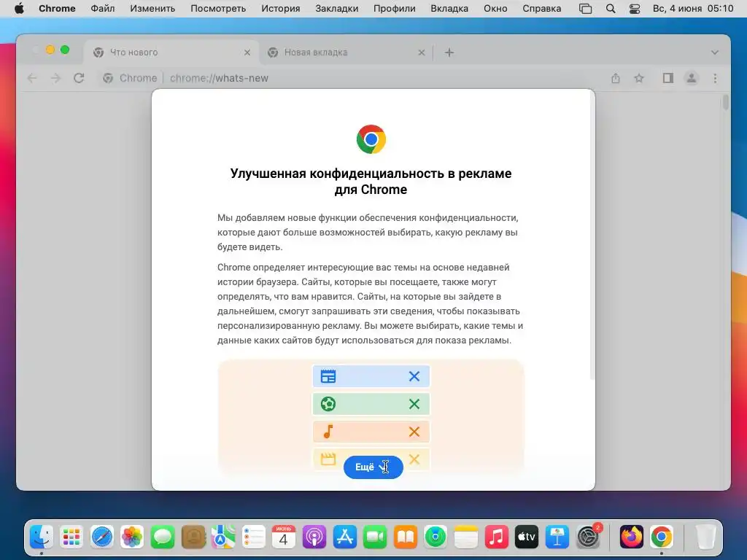The image size is (747, 560).
Task: Open the Профили menu
Action: coord(395,9)
